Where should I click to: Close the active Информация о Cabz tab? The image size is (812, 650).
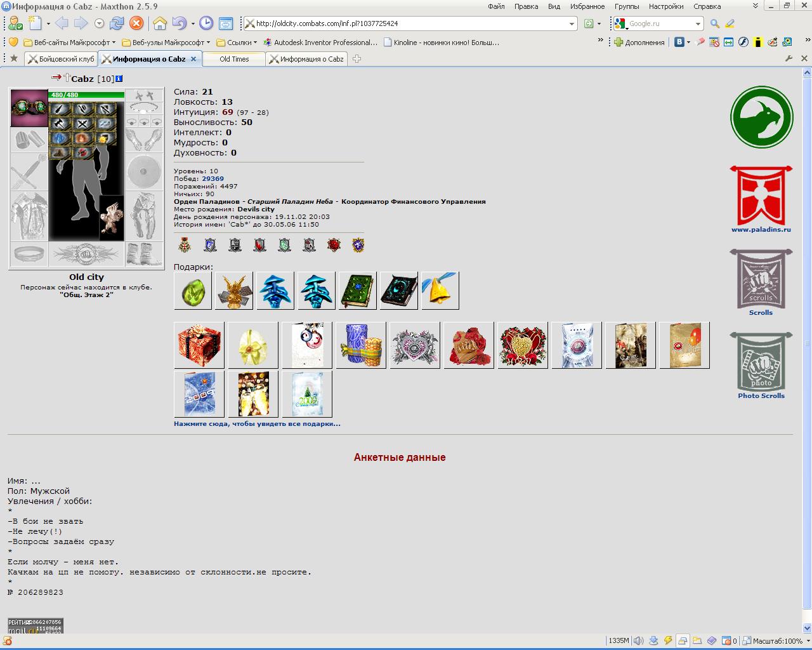pos(193,59)
